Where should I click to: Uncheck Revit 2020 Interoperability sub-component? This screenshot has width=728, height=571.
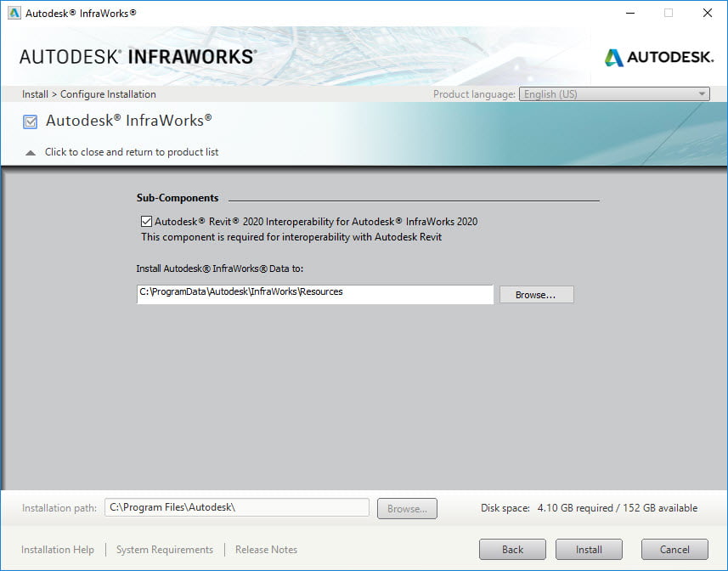pos(146,222)
